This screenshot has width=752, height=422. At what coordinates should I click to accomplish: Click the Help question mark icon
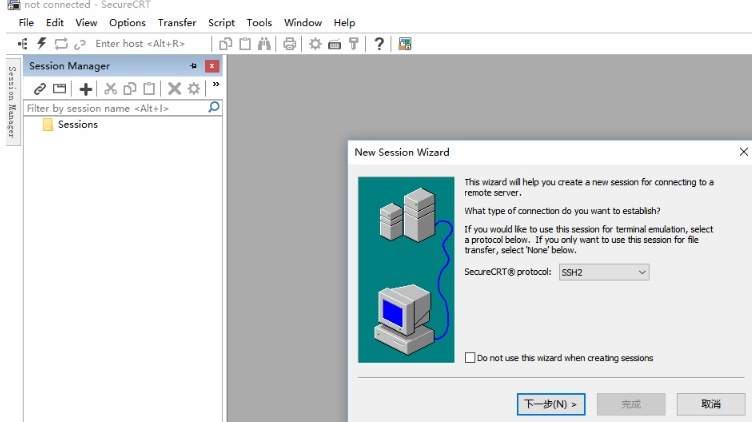click(379, 44)
